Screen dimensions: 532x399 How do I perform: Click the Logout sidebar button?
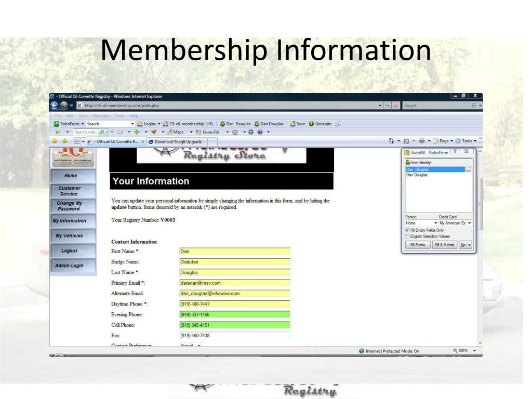73,251
